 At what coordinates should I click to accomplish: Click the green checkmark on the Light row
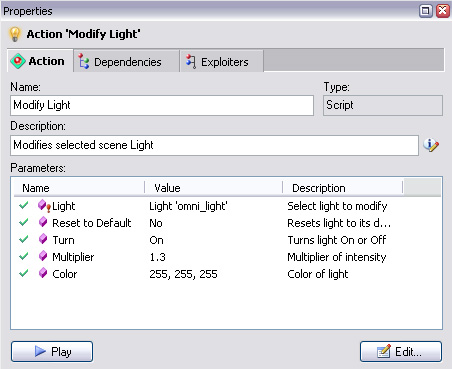24,205
